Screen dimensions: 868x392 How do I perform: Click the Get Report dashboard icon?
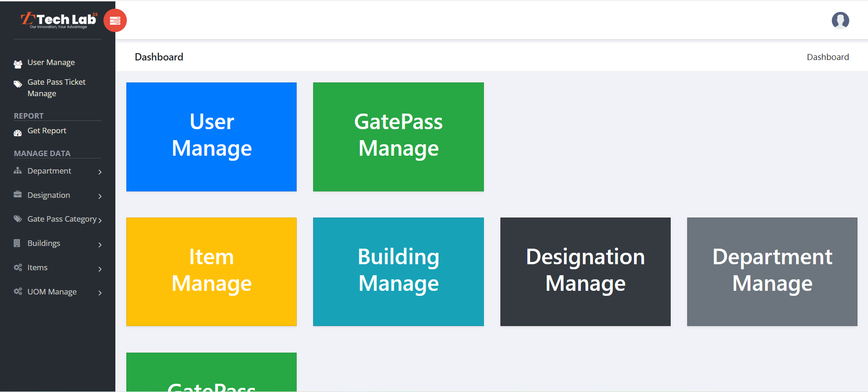(x=18, y=133)
